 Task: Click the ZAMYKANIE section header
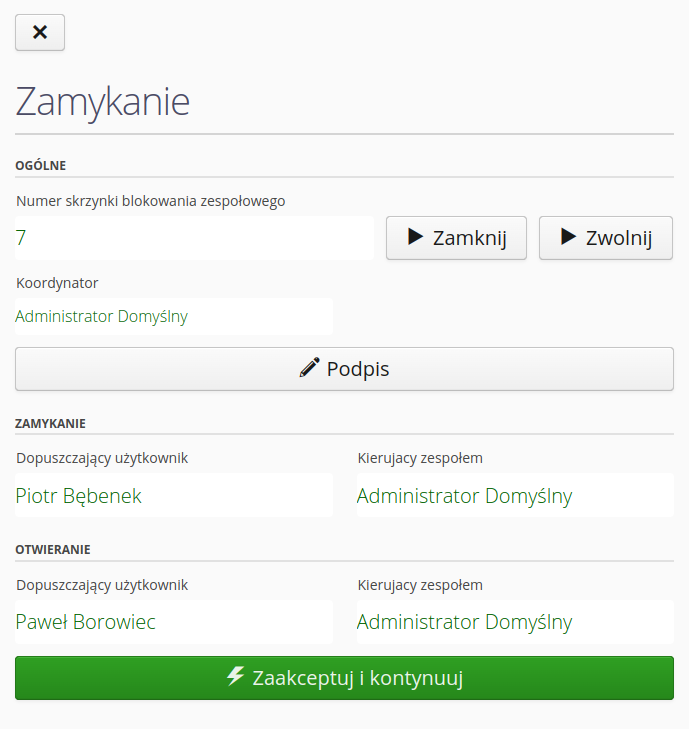click(50, 423)
